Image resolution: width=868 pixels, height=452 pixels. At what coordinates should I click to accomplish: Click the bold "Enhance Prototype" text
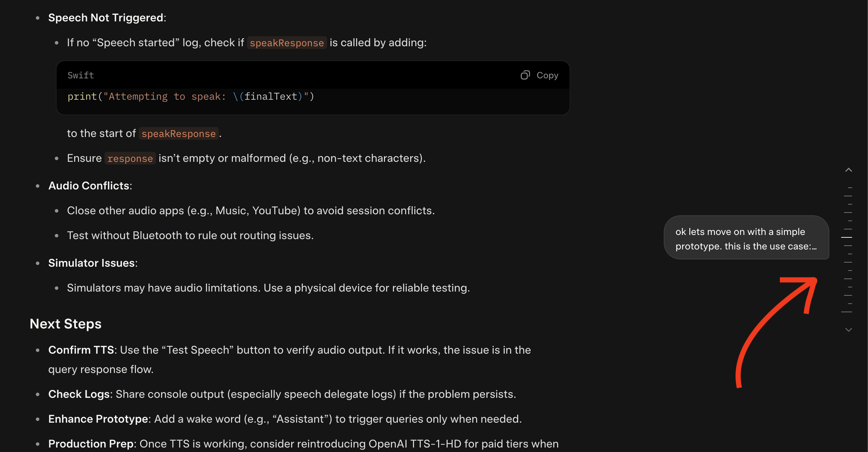click(x=98, y=419)
